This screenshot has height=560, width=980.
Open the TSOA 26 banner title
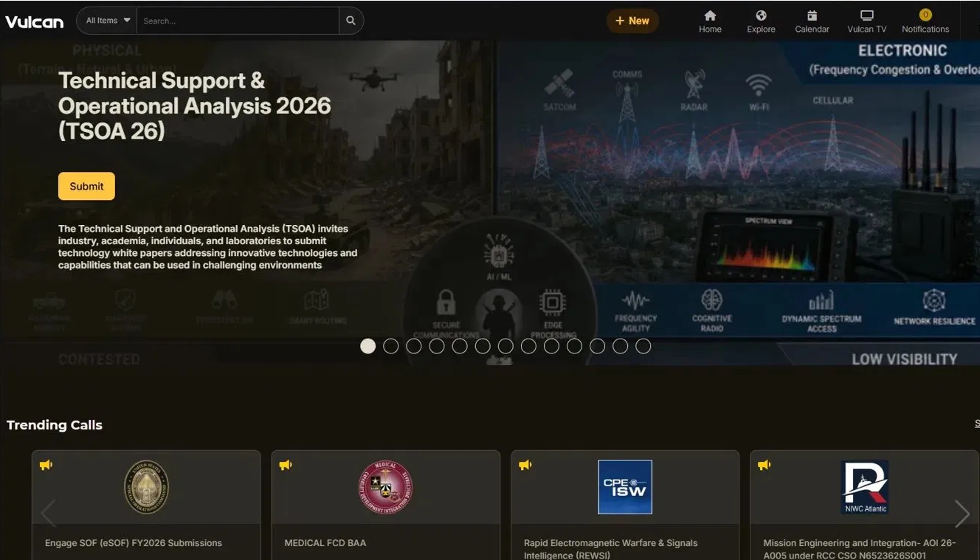(194, 106)
